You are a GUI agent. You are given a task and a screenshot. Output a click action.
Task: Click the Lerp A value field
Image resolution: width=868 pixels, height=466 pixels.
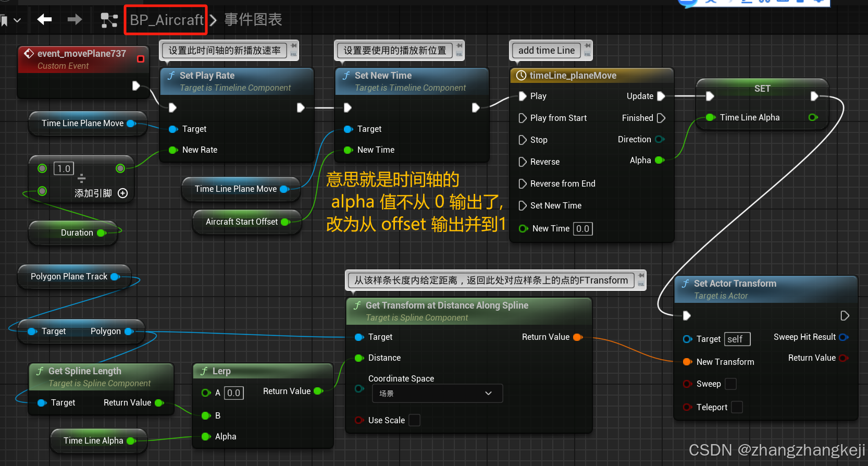233,393
